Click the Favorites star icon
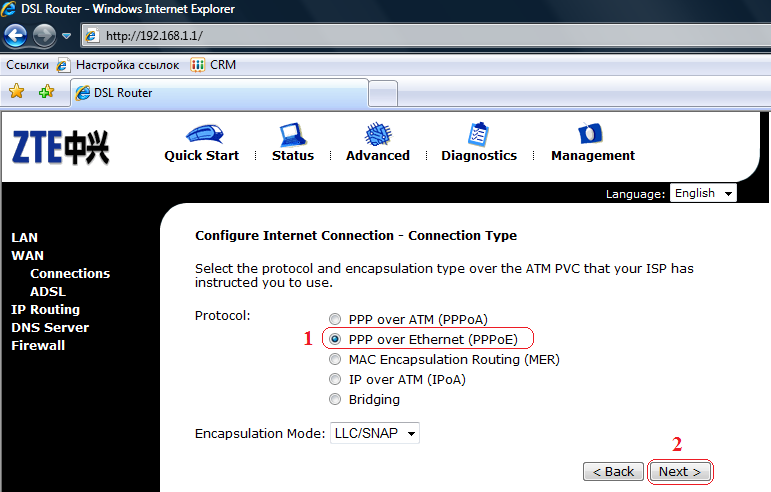 pyautogui.click(x=16, y=92)
